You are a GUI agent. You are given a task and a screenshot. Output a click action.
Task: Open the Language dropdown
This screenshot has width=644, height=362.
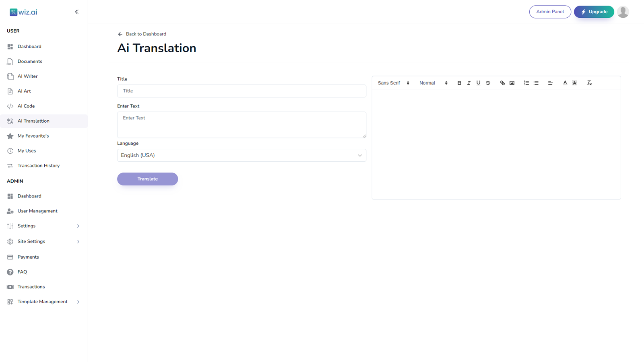[241, 155]
